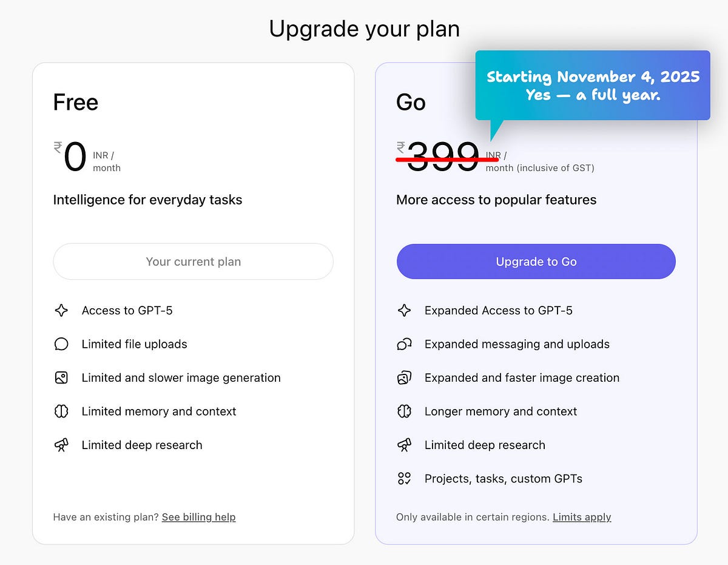
Task: Click the telescope icon in the Free plan
Action: (x=61, y=445)
